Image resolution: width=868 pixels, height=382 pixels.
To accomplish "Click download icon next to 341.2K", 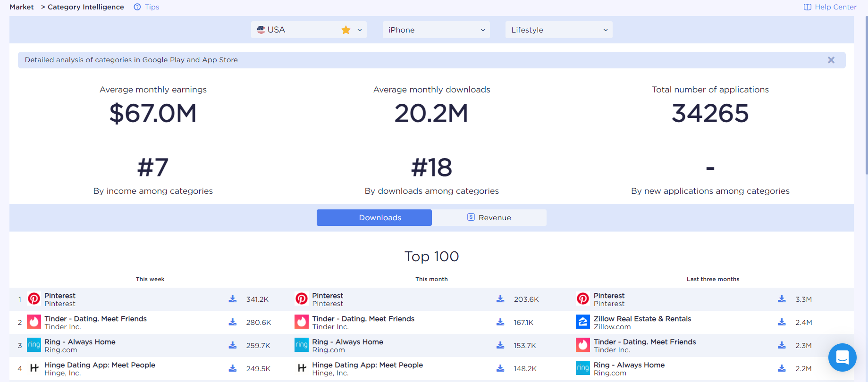I will point(233,299).
